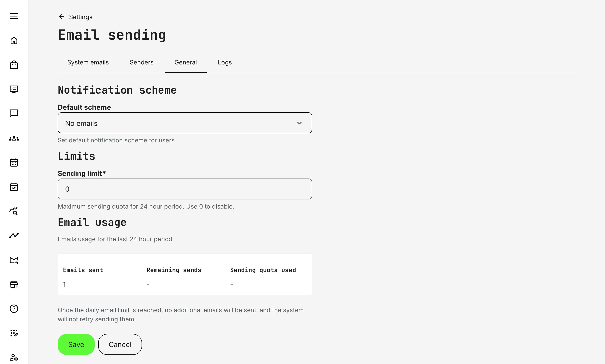The width and height of the screenshot is (605, 364).
Task: Switch to the Senders tab
Action: click(x=141, y=62)
